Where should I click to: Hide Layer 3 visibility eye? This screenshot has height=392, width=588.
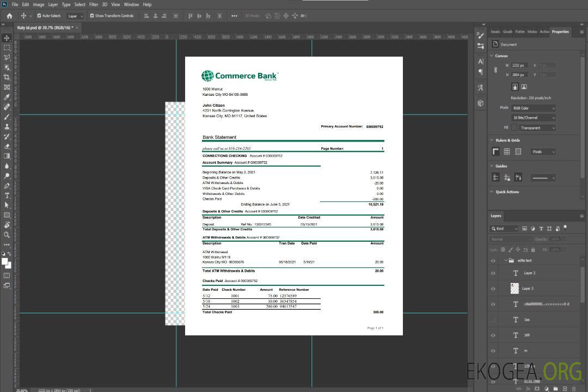pos(493,289)
